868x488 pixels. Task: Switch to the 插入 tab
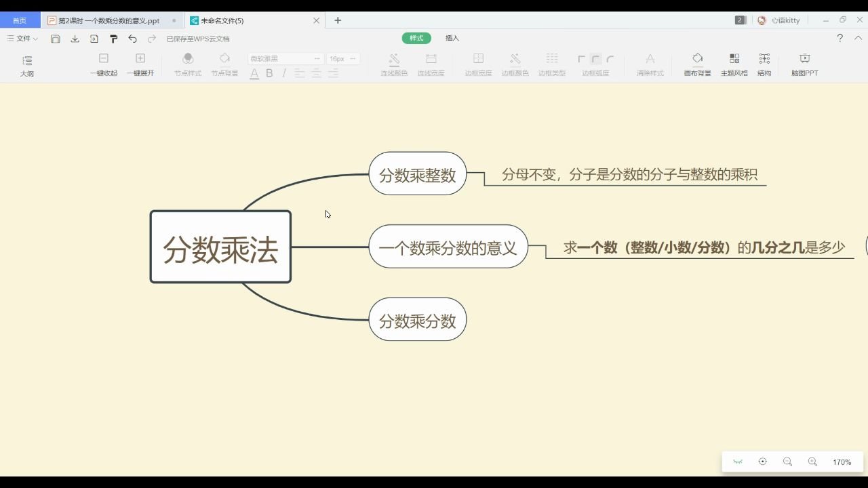pyautogui.click(x=452, y=38)
